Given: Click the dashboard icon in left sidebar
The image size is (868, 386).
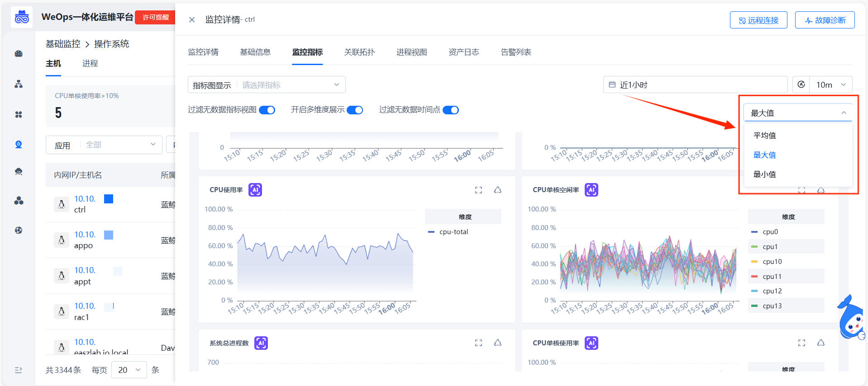Looking at the screenshot, I should click(19, 54).
